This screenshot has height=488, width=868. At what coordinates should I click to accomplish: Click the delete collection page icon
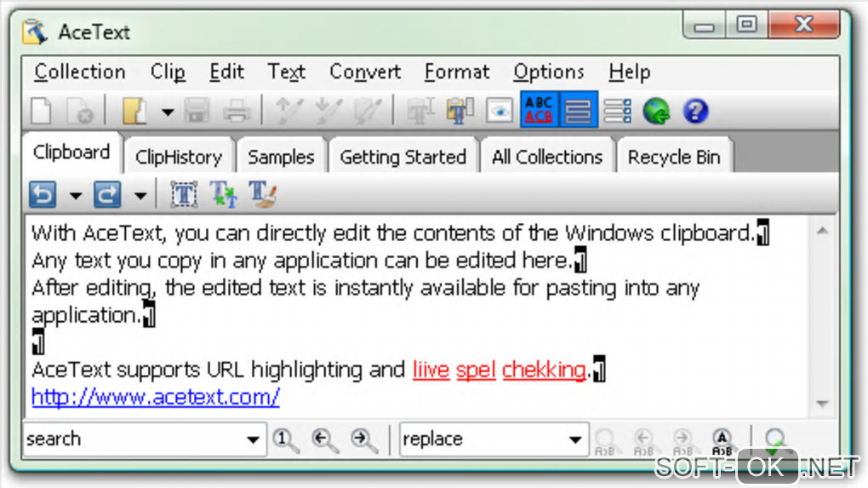tap(79, 111)
